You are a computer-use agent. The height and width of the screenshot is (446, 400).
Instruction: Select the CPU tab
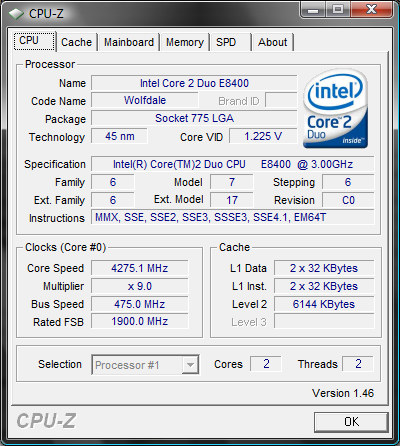coord(34,41)
